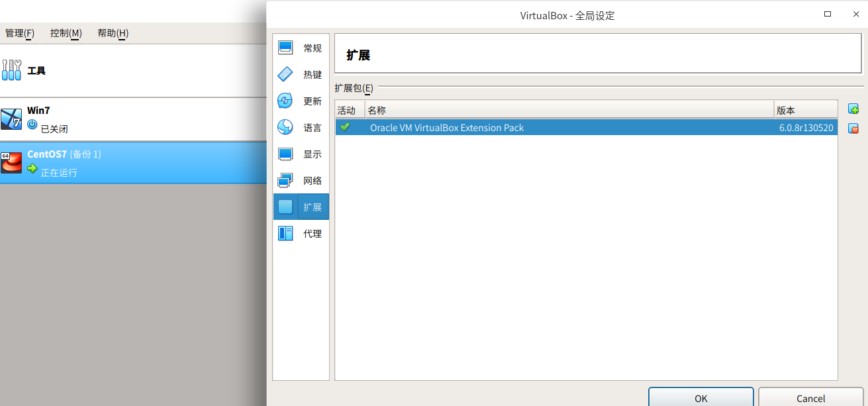This screenshot has width=868, height=406.
Task: Click the 工具 tools wrench icon in Manager
Action: pyautogui.click(x=11, y=70)
